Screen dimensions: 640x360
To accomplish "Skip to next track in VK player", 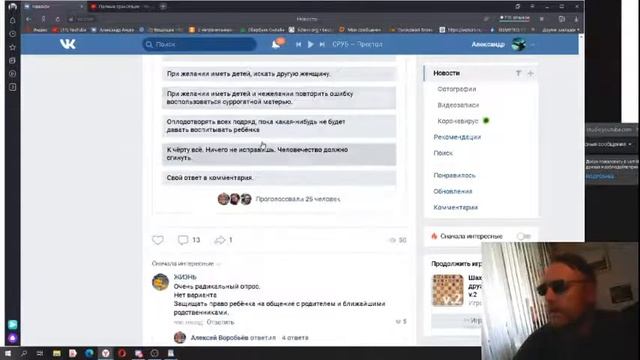I will 322,44.
